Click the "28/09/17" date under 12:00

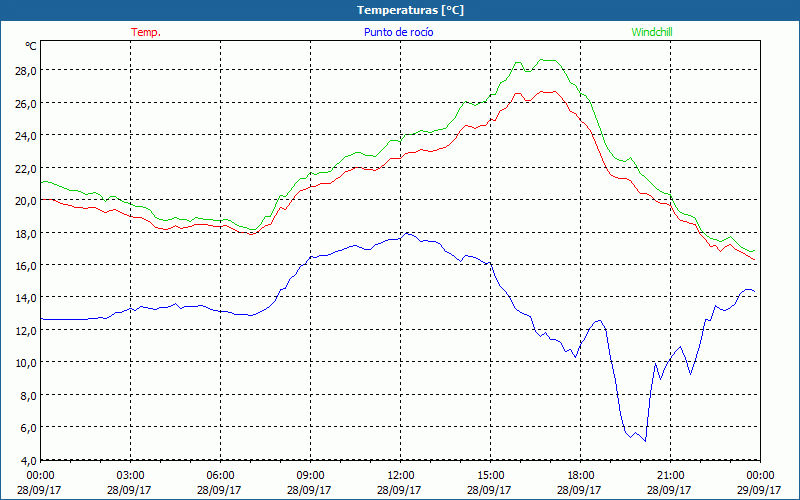click(399, 490)
